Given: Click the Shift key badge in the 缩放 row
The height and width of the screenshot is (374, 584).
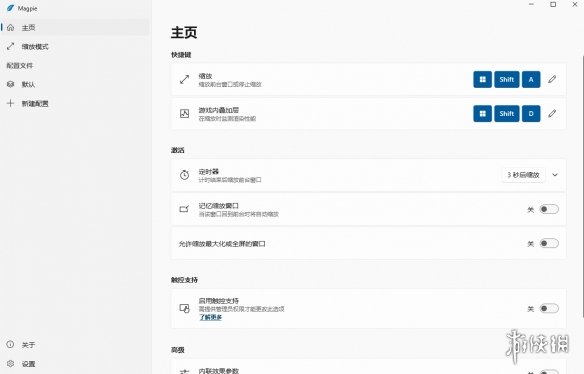Looking at the screenshot, I should tap(507, 79).
